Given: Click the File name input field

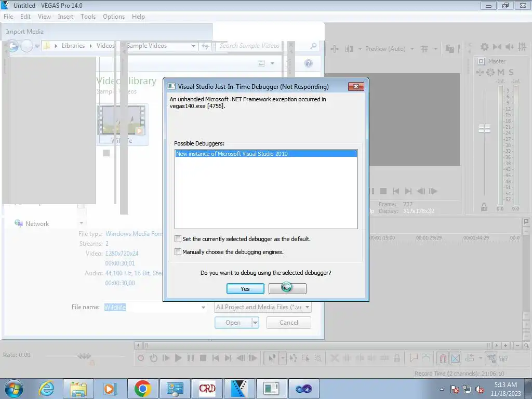Looking at the screenshot, I should tap(152, 307).
